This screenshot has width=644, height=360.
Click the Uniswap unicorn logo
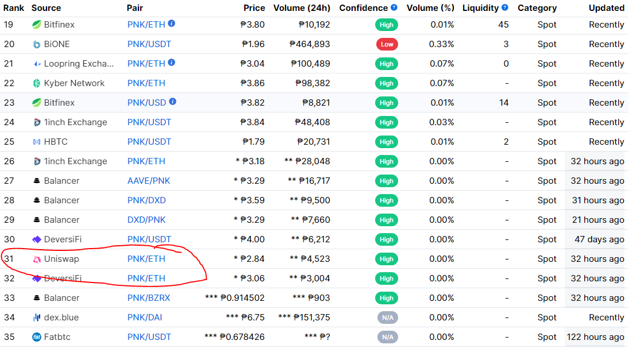pyautogui.click(x=37, y=259)
